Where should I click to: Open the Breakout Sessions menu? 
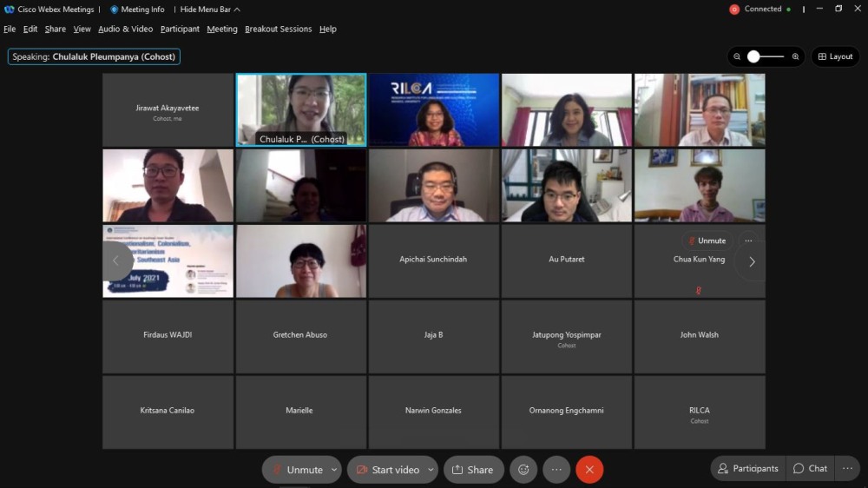coord(278,29)
